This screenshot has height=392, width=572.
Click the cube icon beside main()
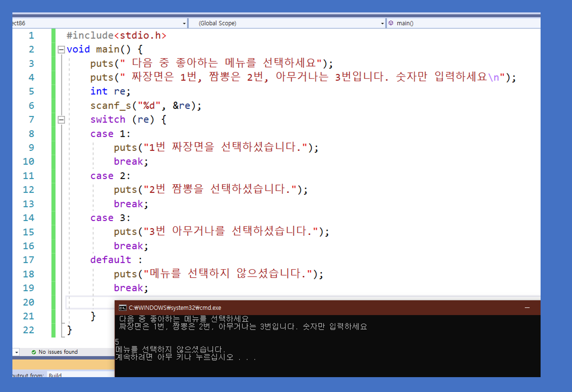(x=391, y=23)
